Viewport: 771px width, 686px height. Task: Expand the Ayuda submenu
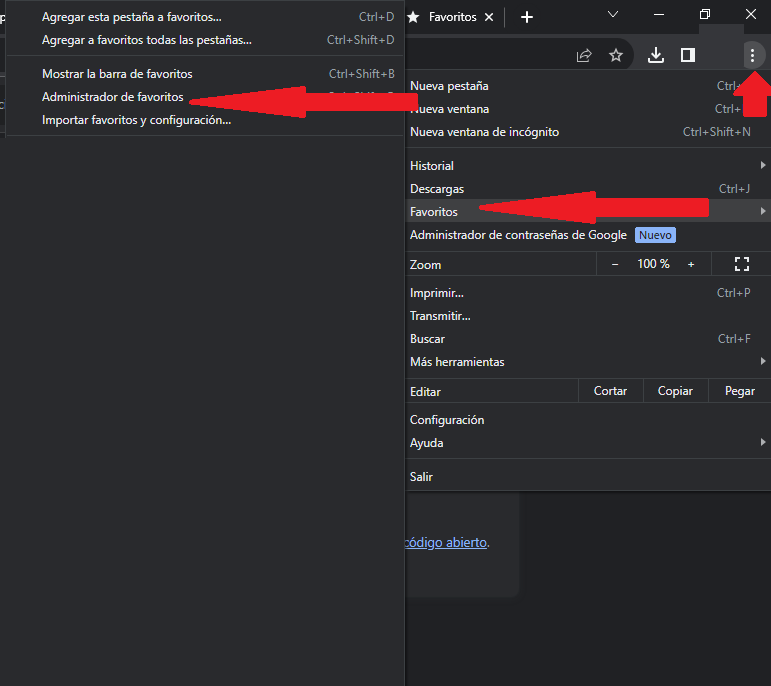(588, 443)
